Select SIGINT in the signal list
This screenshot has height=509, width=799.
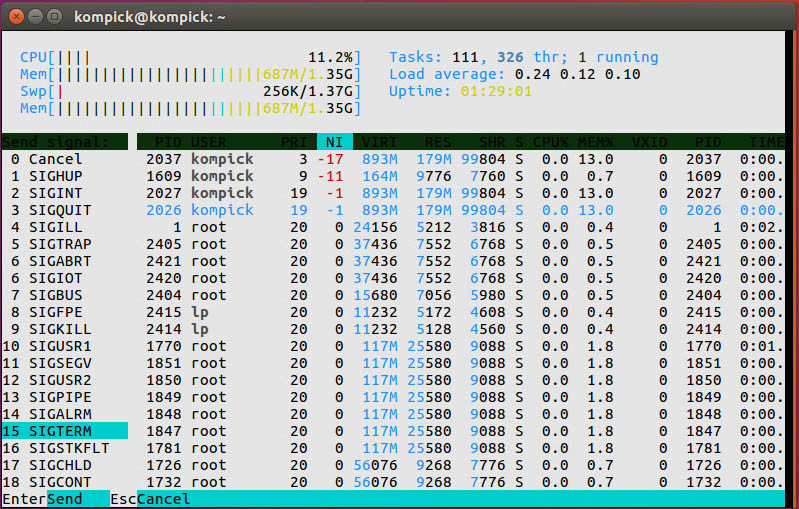click(65, 193)
